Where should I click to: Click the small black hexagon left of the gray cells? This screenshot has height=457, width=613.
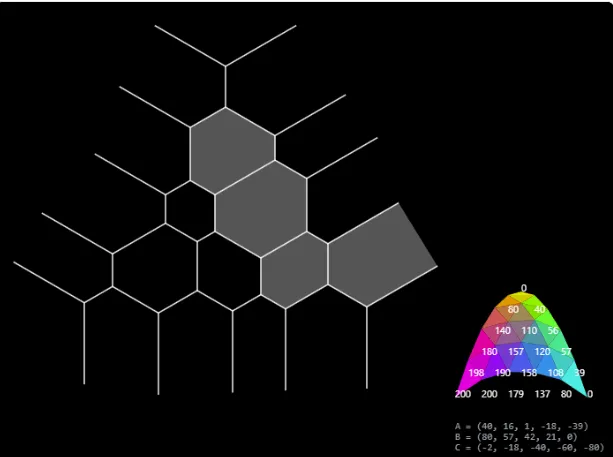point(190,211)
